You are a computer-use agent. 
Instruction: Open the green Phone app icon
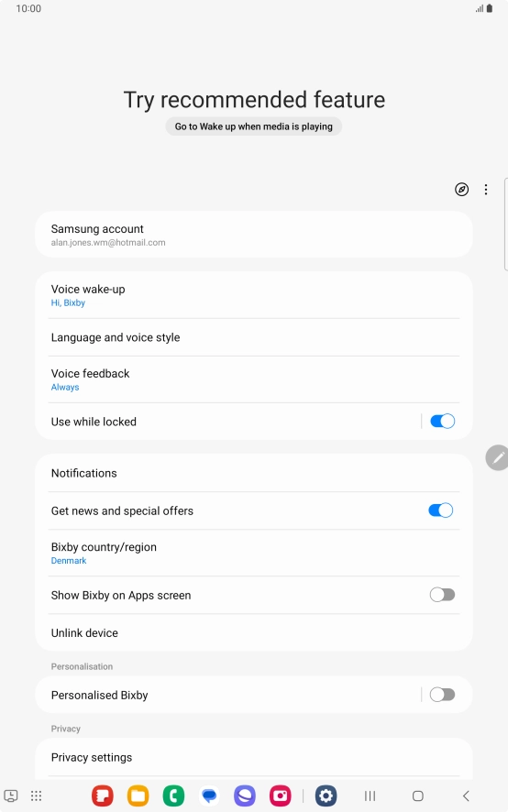(173, 796)
